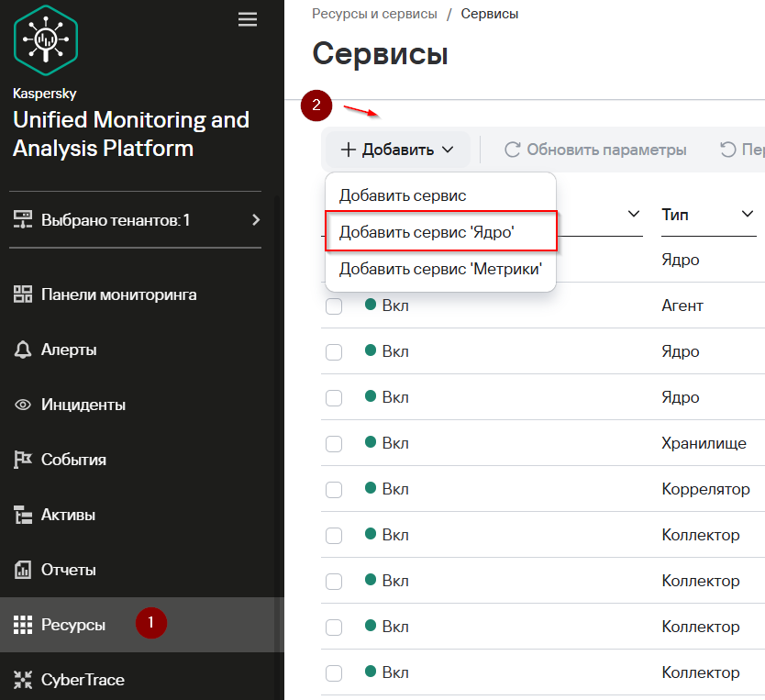Click the Тип column header
Screen dimensions: 765x700
point(675,214)
